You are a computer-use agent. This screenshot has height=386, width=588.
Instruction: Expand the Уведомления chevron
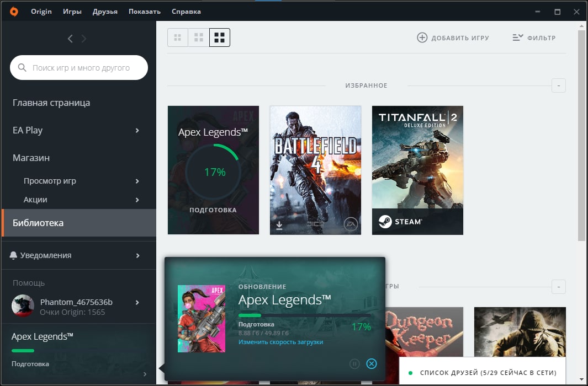(x=137, y=256)
